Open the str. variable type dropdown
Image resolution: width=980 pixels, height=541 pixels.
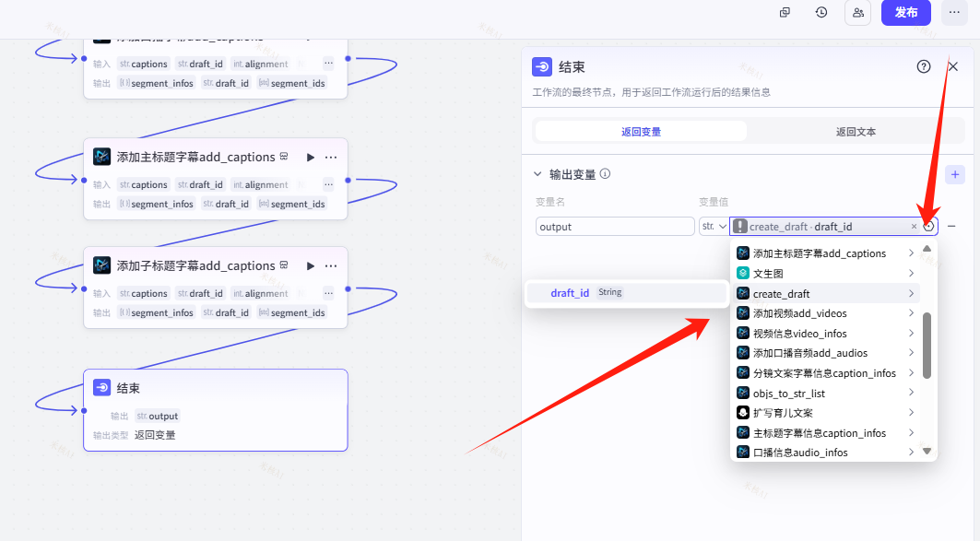coord(714,227)
